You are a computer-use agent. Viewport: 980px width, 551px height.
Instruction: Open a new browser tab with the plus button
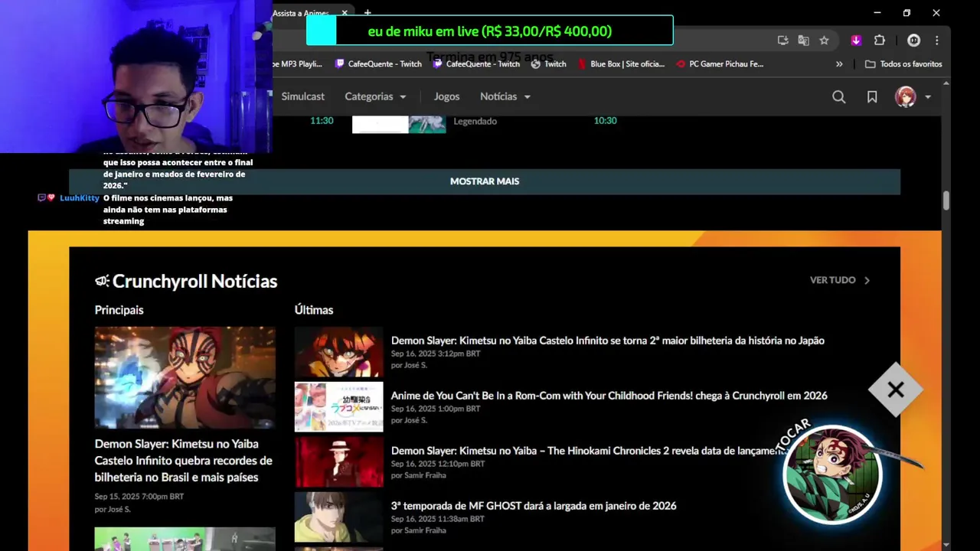pyautogui.click(x=367, y=13)
